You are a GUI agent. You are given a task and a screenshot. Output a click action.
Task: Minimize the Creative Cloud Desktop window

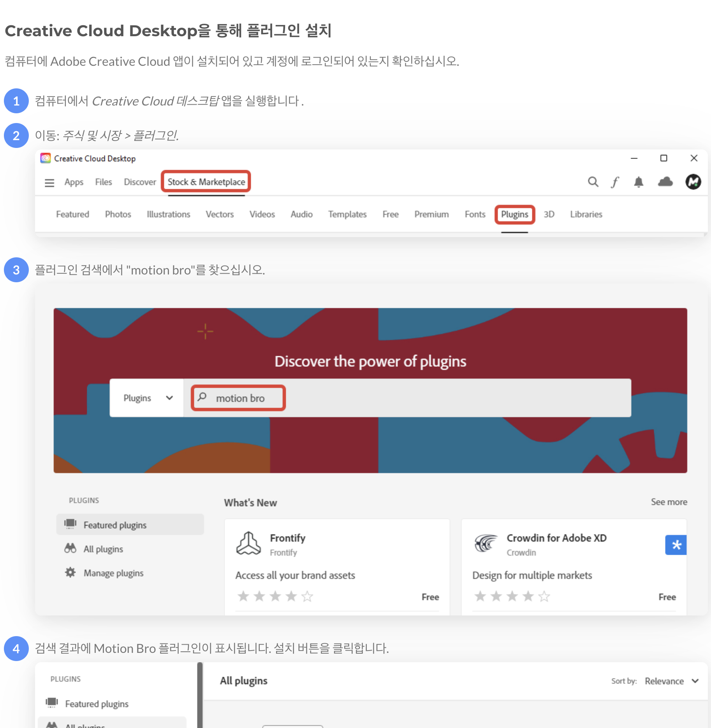pos(634,158)
